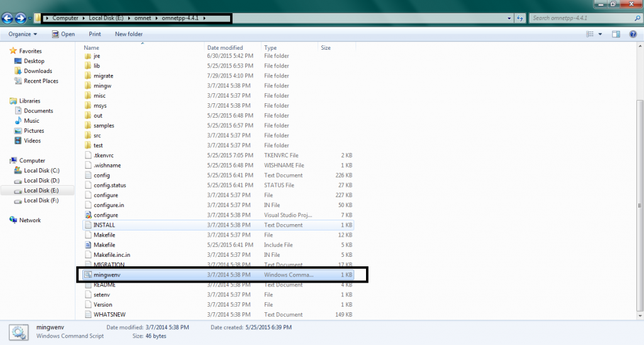Click Print in the toolbar
This screenshot has width=644, height=345.
[94, 34]
